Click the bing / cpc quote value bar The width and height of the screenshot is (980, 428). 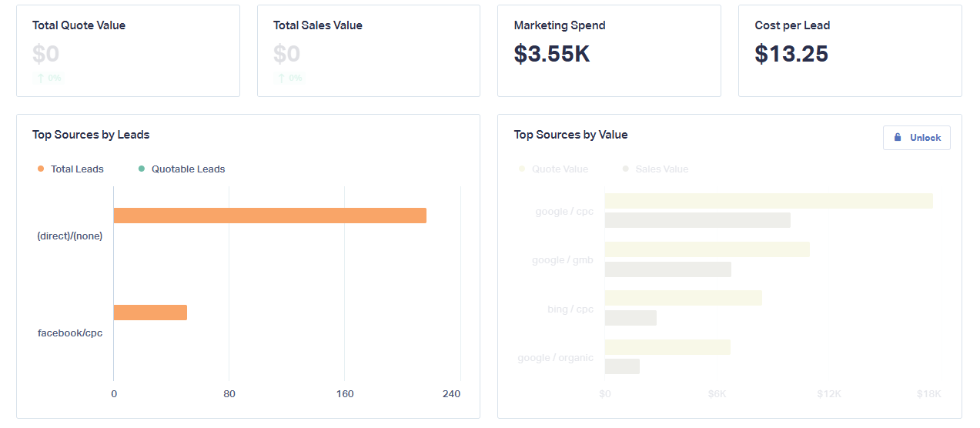[683, 298]
